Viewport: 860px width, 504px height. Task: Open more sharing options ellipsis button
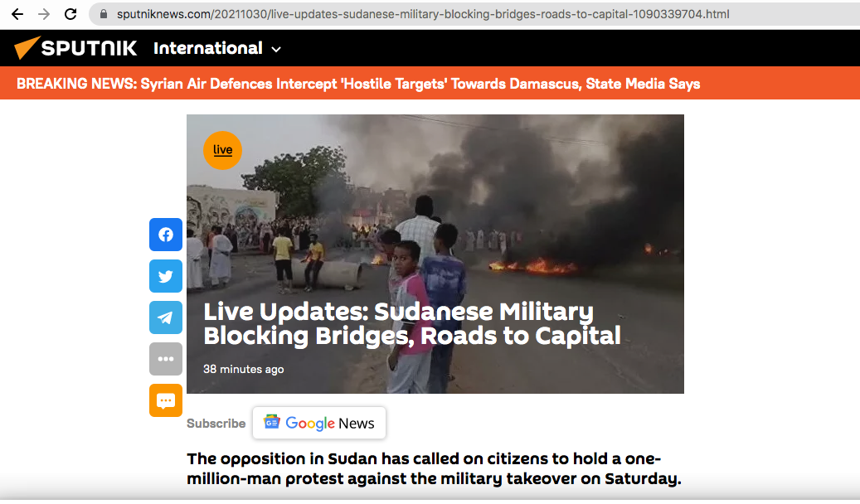[x=166, y=359]
